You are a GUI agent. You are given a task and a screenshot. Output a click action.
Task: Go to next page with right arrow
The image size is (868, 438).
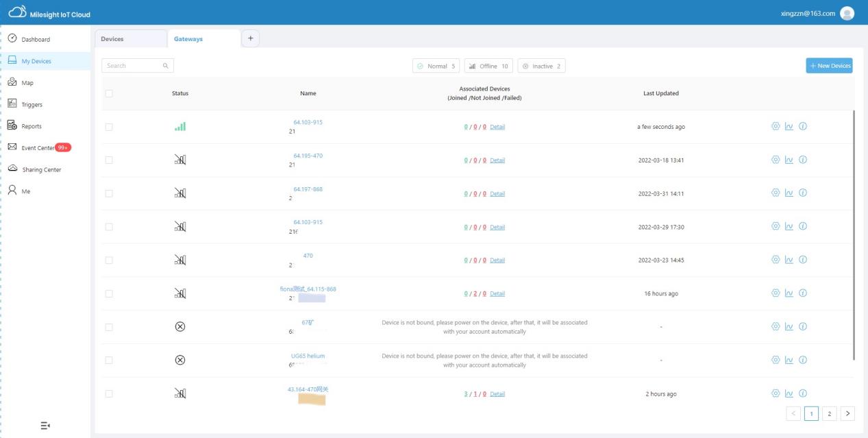847,413
